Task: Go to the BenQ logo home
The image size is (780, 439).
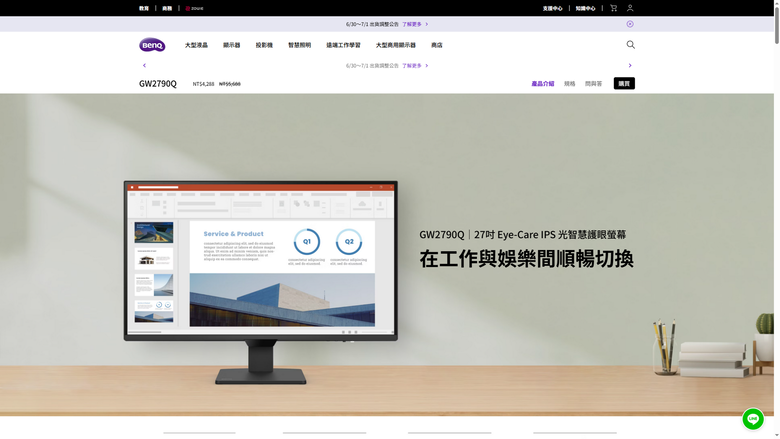Action: coord(152,45)
